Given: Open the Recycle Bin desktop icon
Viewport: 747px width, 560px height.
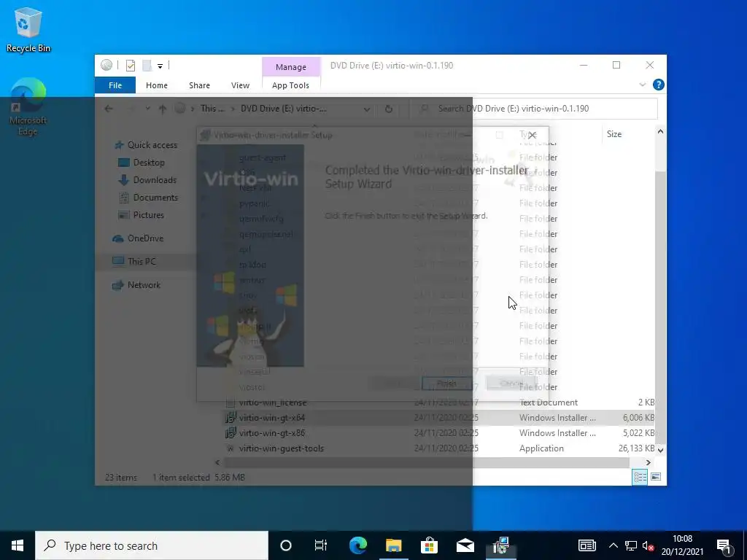Looking at the screenshot, I should (28, 31).
